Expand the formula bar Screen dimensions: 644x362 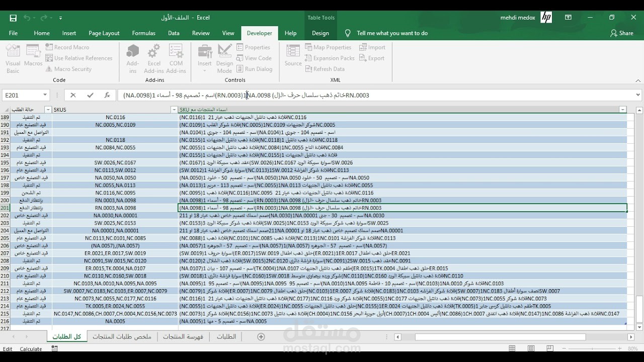(638, 95)
